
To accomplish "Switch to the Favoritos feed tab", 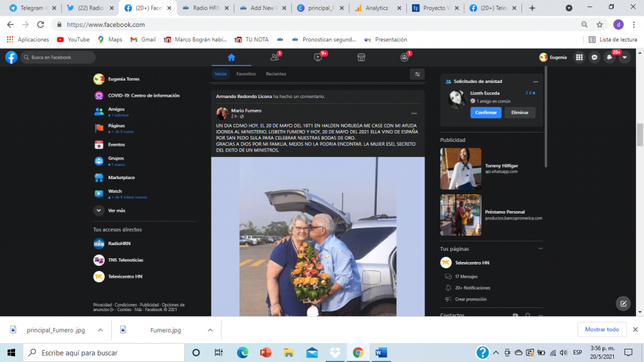I will (x=246, y=74).
